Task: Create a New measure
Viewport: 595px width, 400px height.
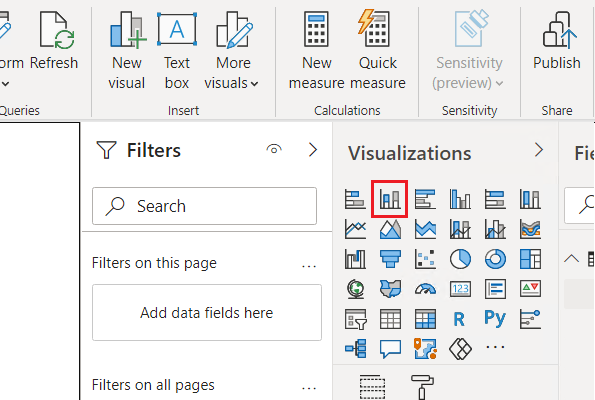Action: coord(316,50)
